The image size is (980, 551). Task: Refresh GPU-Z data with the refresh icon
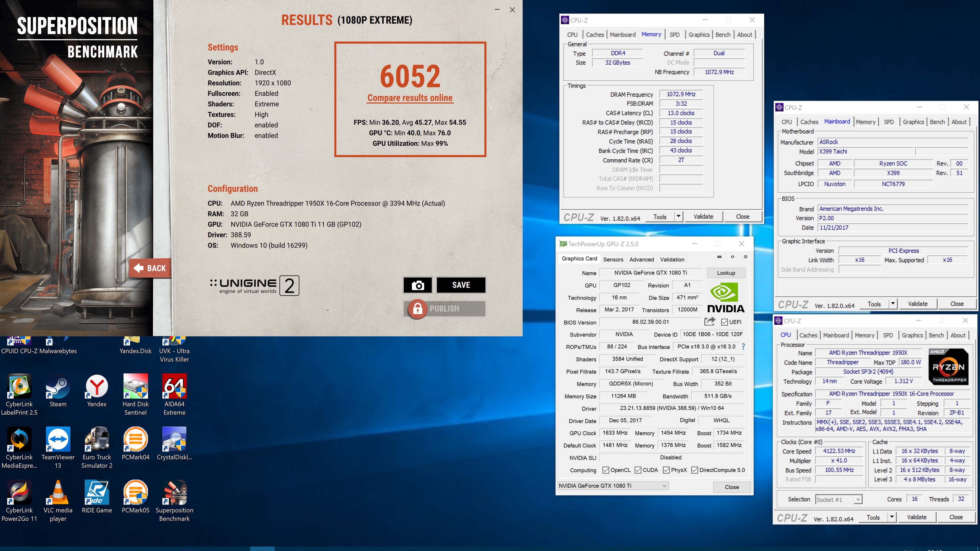pyautogui.click(x=732, y=257)
